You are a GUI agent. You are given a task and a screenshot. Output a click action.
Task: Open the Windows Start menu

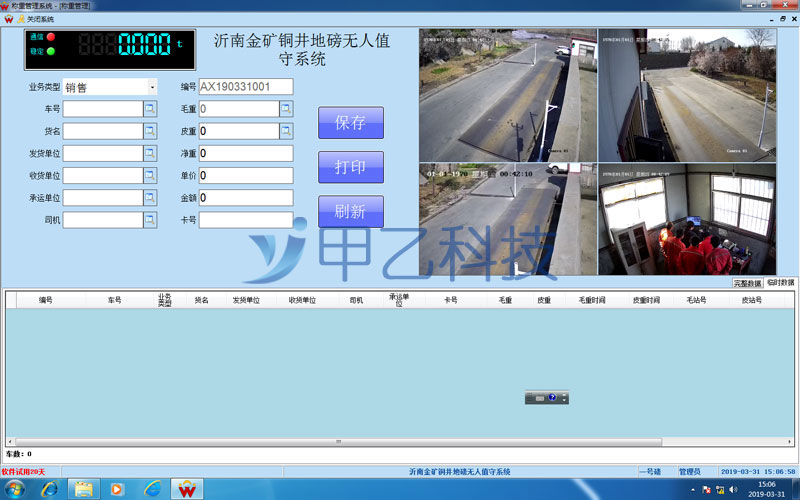click(x=15, y=489)
